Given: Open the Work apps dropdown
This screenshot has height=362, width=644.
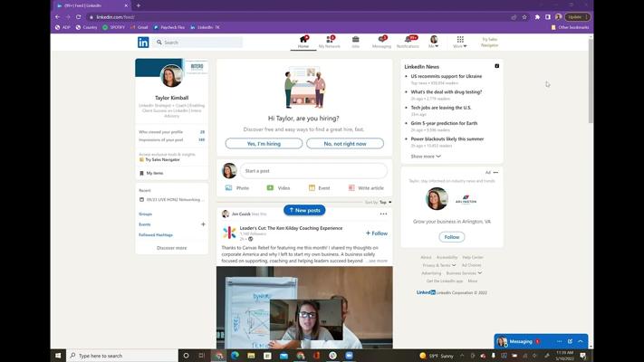Looking at the screenshot, I should pos(460,42).
